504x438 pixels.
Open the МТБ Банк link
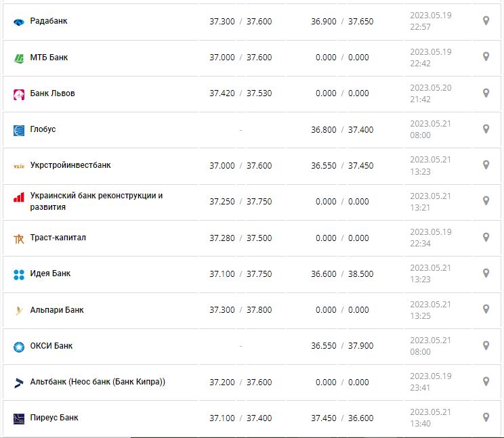pyautogui.click(x=49, y=58)
